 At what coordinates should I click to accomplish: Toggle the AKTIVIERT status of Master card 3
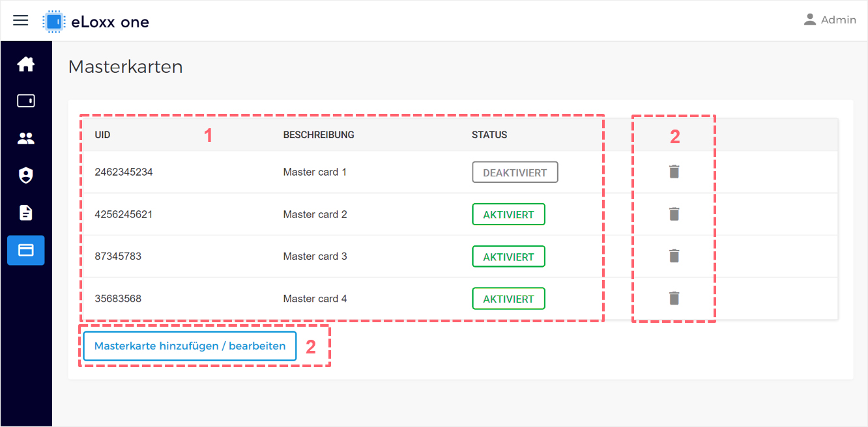[x=508, y=256]
